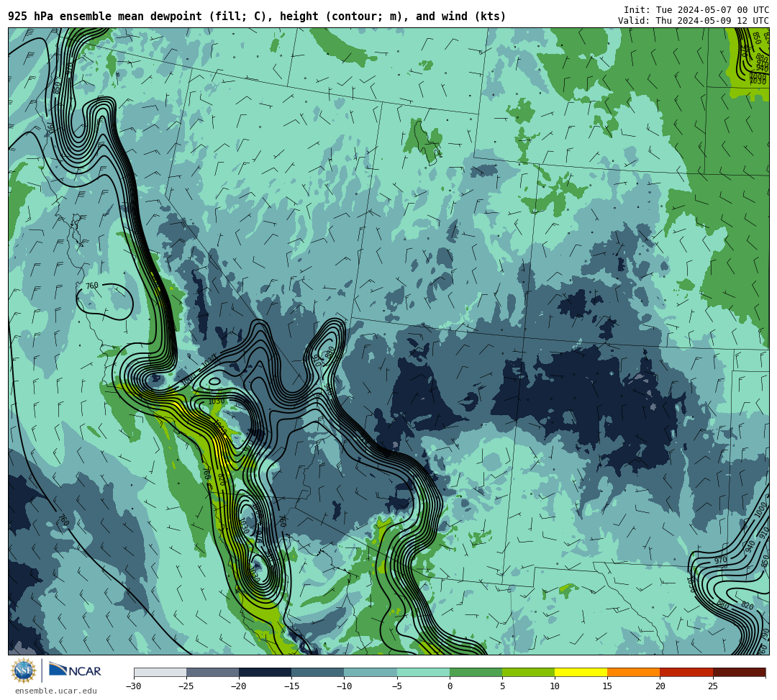Click the Valid time text
Image resolution: width=777 pixels, height=700 pixels.
[694, 21]
